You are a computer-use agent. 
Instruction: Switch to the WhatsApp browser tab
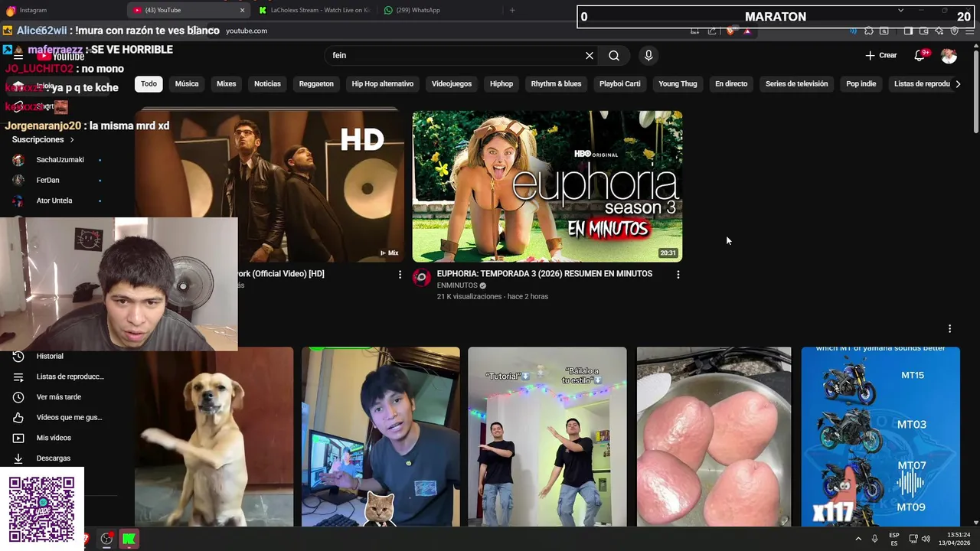[440, 10]
